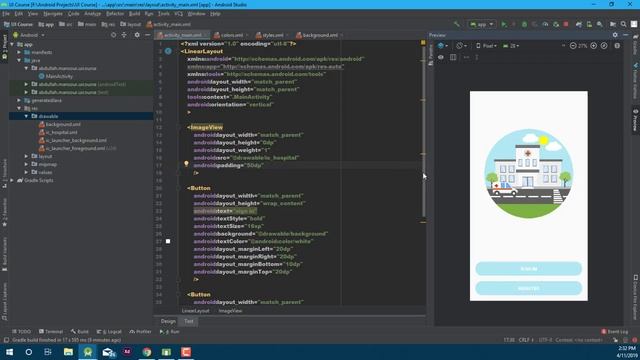Click the Windows Start button
Viewport: 640px width, 360px height.
tap(9, 352)
